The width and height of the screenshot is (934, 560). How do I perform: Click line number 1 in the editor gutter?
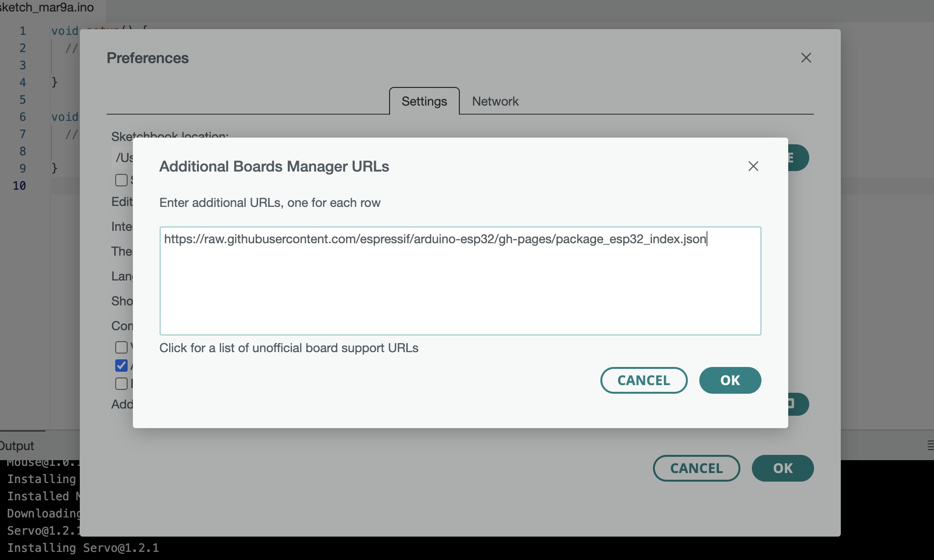pos(22,31)
